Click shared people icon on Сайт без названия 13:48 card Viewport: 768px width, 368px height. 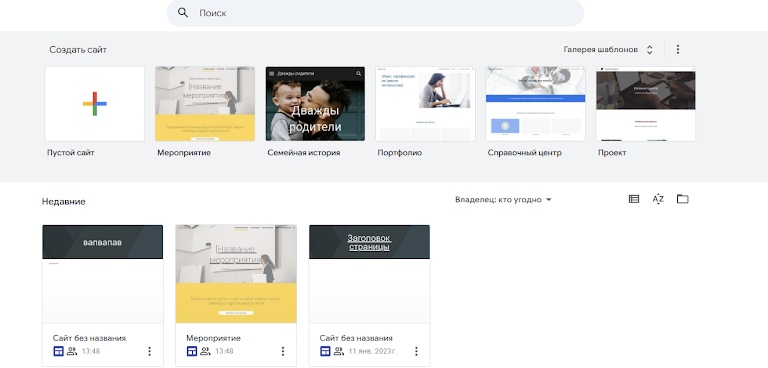coord(72,351)
